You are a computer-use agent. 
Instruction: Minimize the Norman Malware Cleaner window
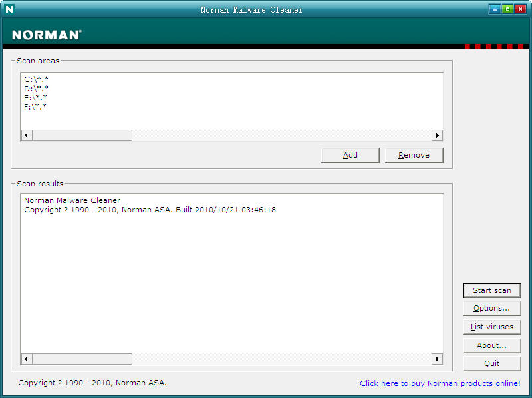point(495,9)
